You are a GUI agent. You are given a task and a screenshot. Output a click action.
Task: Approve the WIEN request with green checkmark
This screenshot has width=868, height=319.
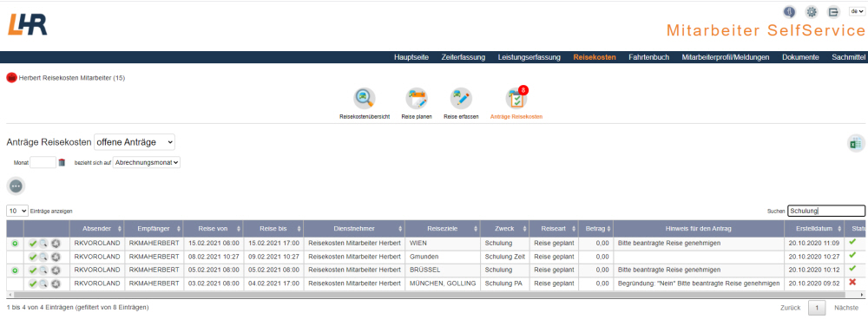33,243
